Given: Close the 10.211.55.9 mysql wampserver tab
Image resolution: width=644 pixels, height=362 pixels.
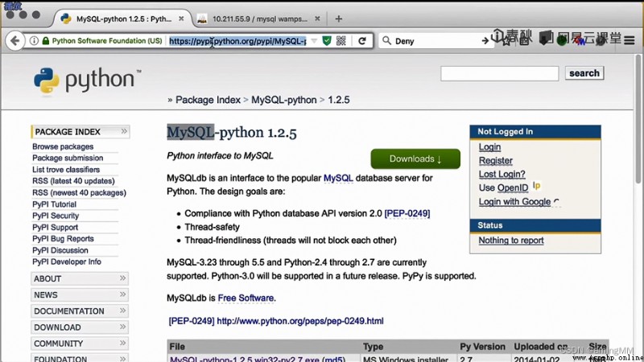Looking at the screenshot, I should tap(317, 19).
